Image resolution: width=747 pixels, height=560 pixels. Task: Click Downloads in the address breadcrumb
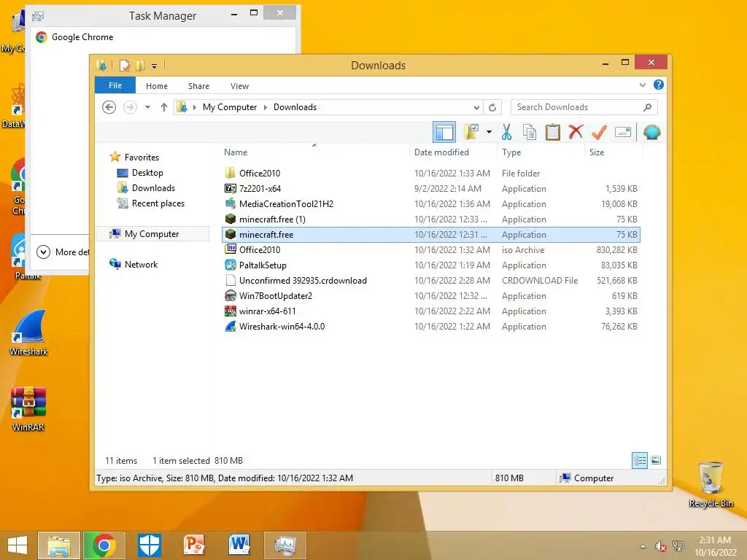pyautogui.click(x=295, y=107)
